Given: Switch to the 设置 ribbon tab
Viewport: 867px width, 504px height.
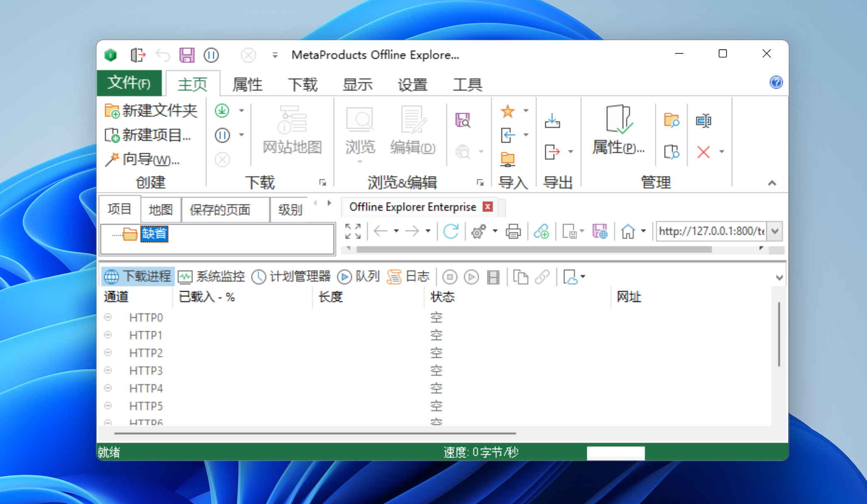Looking at the screenshot, I should pyautogui.click(x=412, y=84).
